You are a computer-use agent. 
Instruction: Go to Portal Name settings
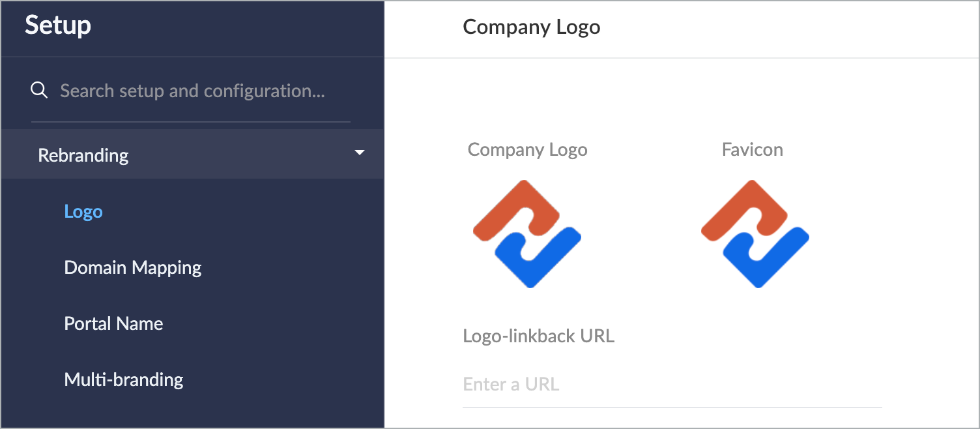click(113, 323)
